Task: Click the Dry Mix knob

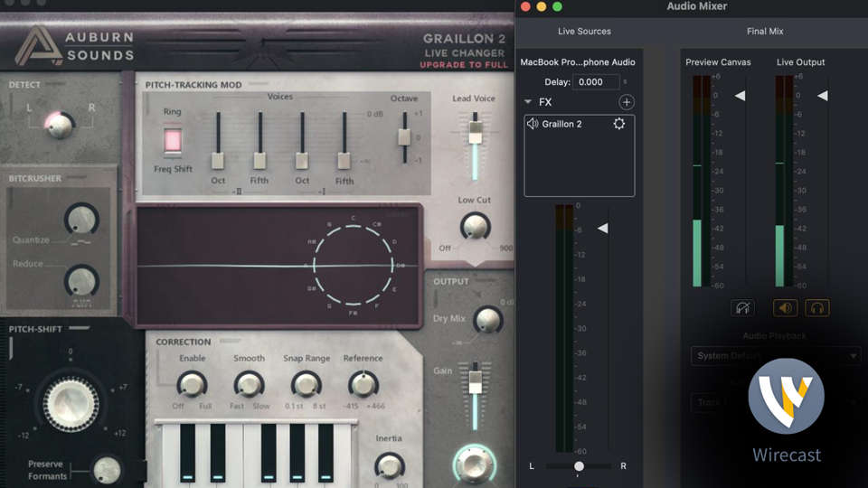Action: pyautogui.click(x=488, y=320)
